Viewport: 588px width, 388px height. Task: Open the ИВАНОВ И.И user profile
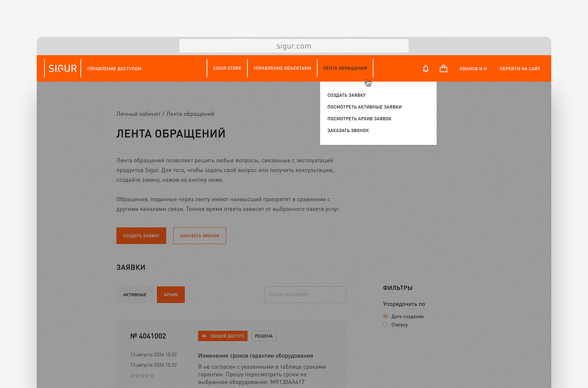tap(473, 69)
